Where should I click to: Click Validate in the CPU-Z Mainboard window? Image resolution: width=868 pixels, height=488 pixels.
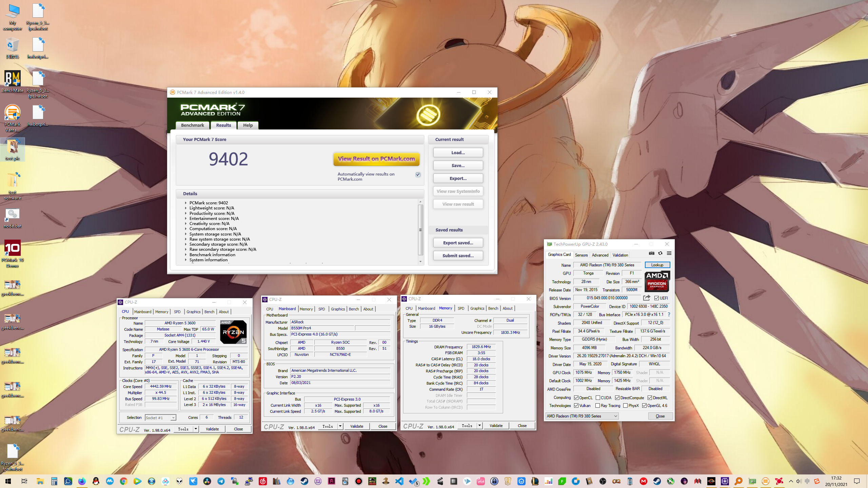(x=357, y=426)
